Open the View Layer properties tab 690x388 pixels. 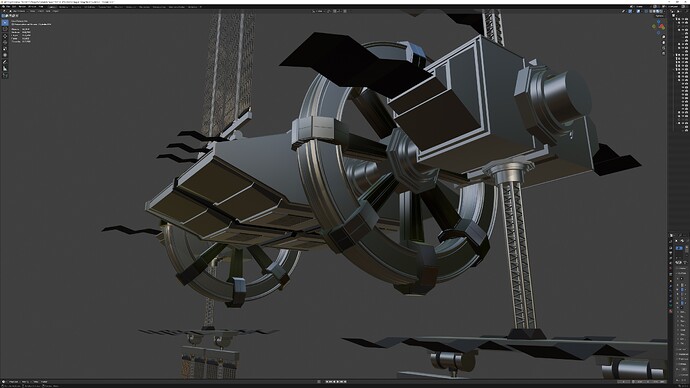click(x=671, y=258)
